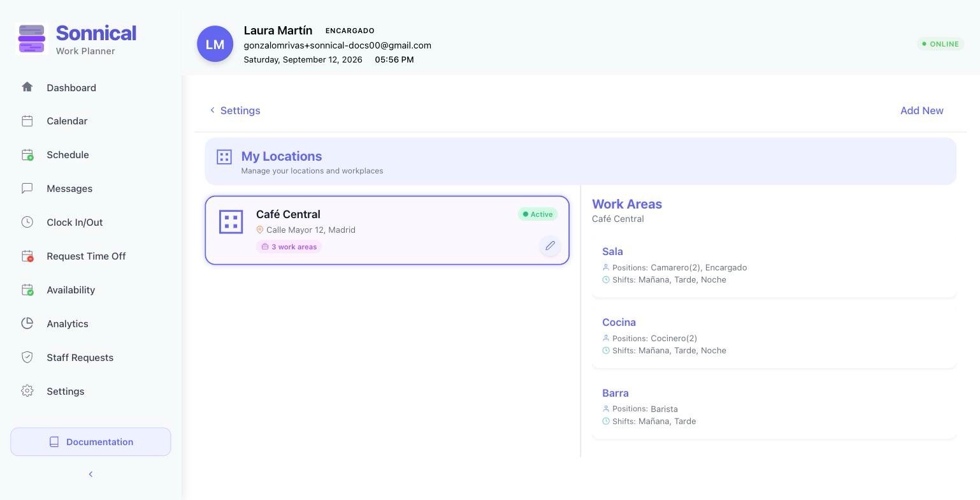The image size is (980, 500).
Task: Click the Active status badge
Action: [538, 214]
